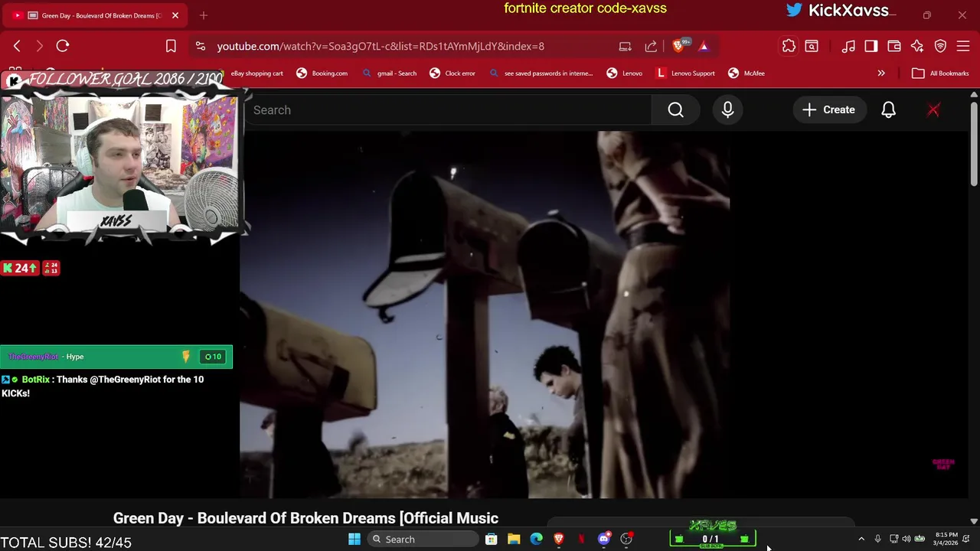Go back to the previous page
This screenshot has height=551, width=980.
click(x=17, y=46)
